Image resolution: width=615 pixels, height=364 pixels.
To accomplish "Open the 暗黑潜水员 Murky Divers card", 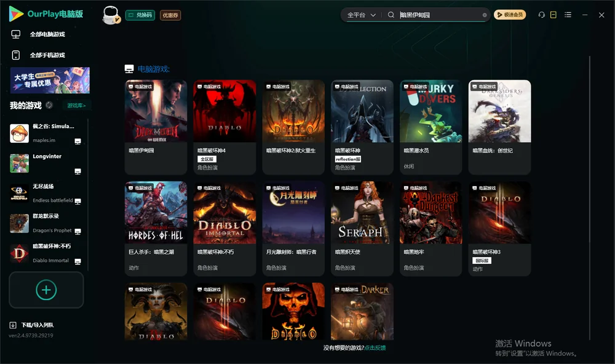I will [430, 127].
